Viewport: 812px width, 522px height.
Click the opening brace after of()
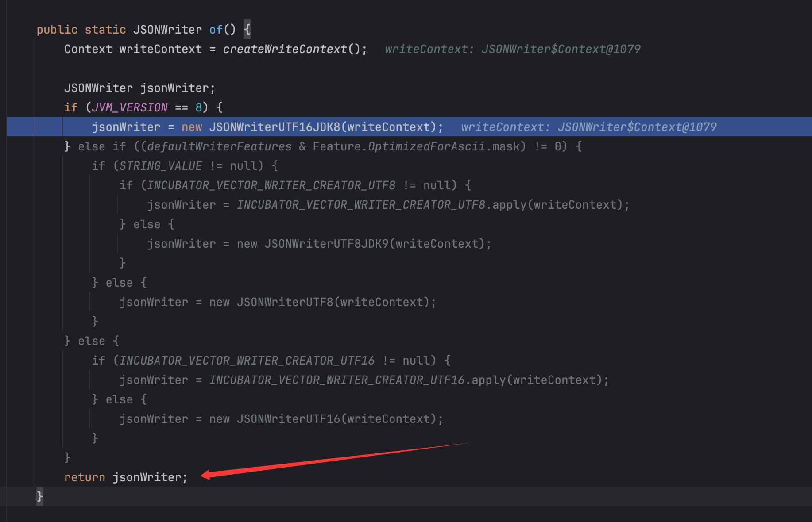click(x=247, y=30)
